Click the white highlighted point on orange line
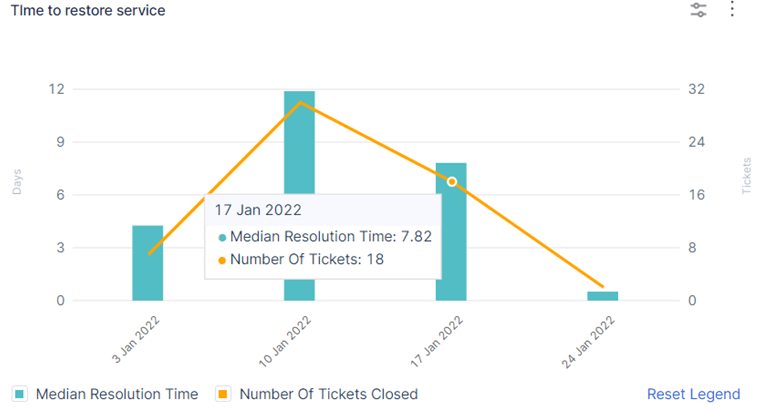 tap(452, 182)
